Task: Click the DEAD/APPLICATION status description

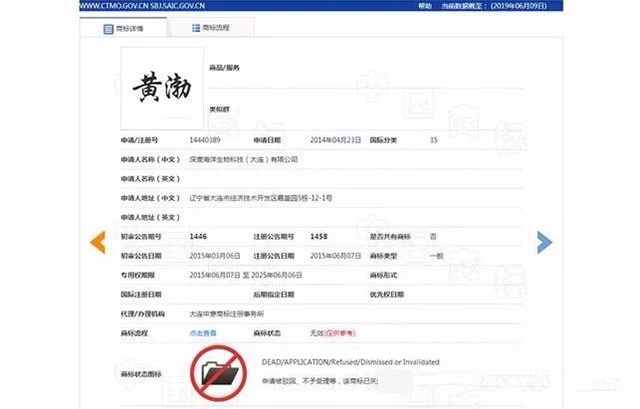Action: coord(351,362)
